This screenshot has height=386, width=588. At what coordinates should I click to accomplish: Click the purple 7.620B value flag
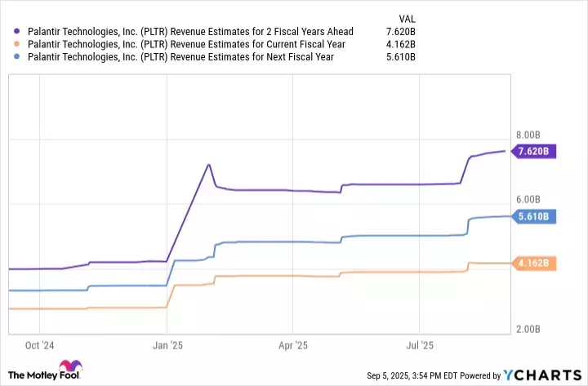(533, 151)
